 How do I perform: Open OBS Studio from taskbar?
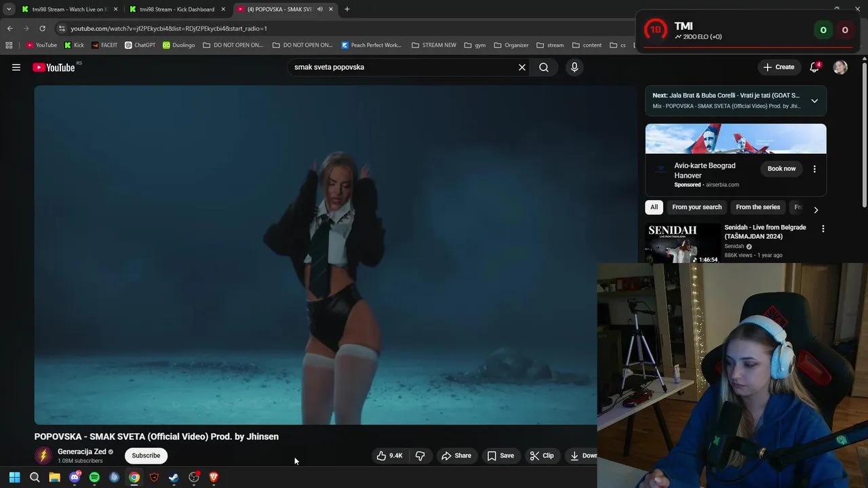194,477
